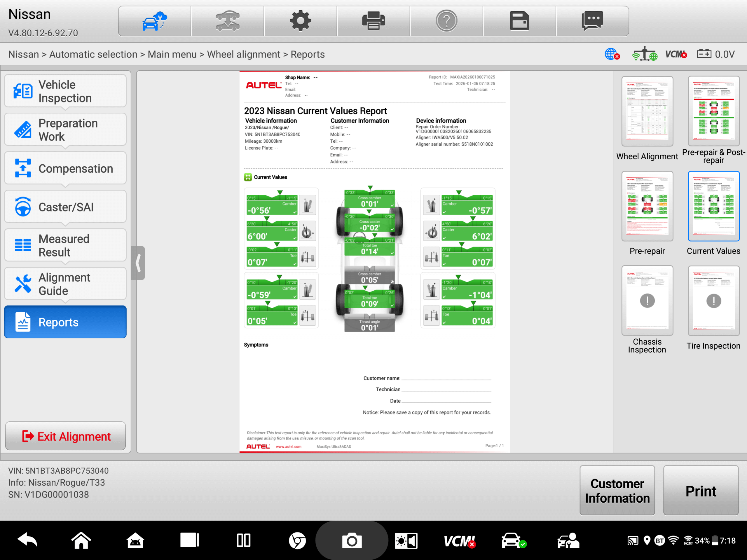Image resolution: width=747 pixels, height=560 pixels.
Task: Open the Android system home icon
Action: (135, 541)
